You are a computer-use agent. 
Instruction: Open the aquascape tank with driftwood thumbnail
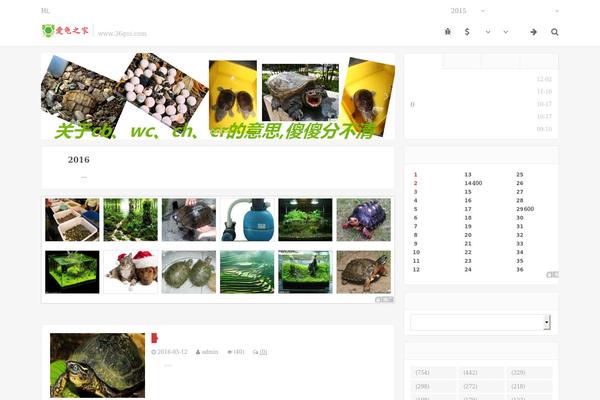click(305, 272)
